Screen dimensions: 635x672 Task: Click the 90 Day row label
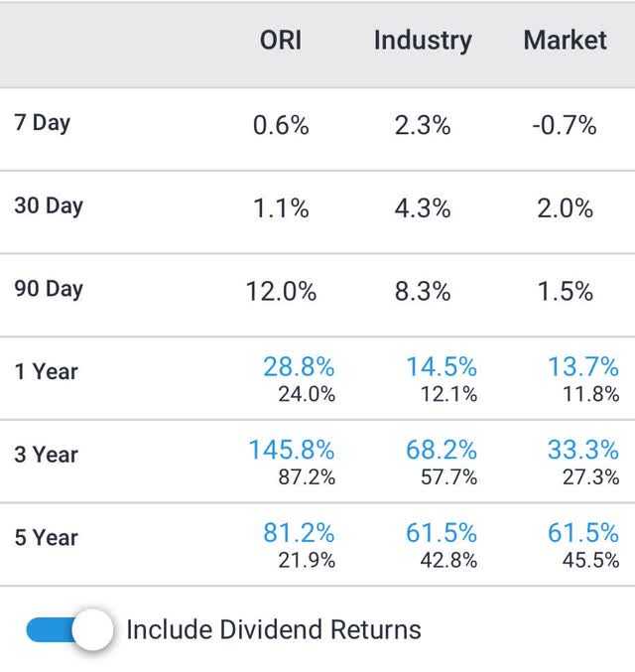click(49, 289)
